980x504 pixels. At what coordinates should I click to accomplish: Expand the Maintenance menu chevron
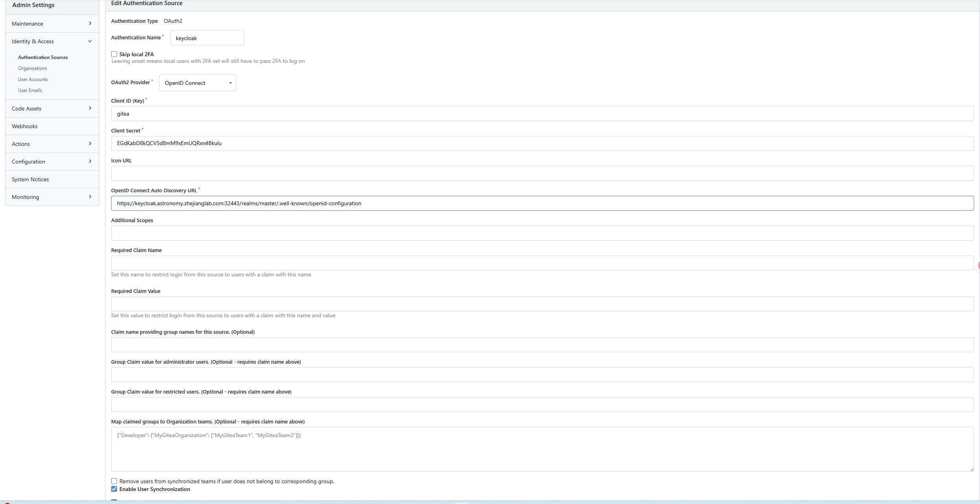[90, 24]
